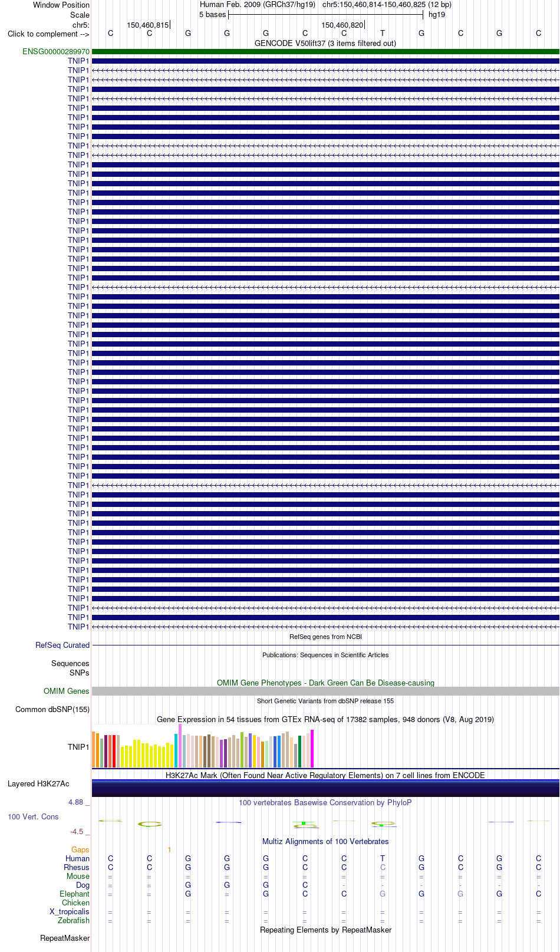Open the GTEx Gene Expression track title
560x952 pixels.
325,719
